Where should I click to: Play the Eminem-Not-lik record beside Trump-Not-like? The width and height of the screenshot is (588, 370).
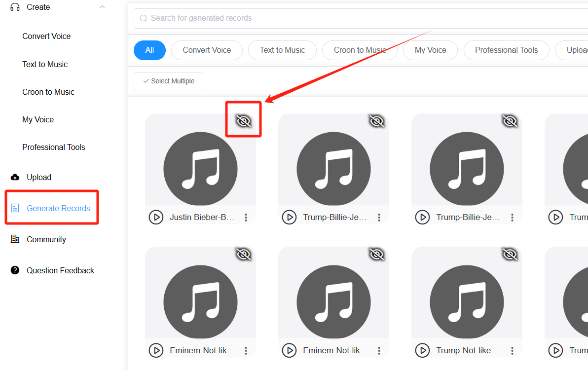(x=289, y=350)
